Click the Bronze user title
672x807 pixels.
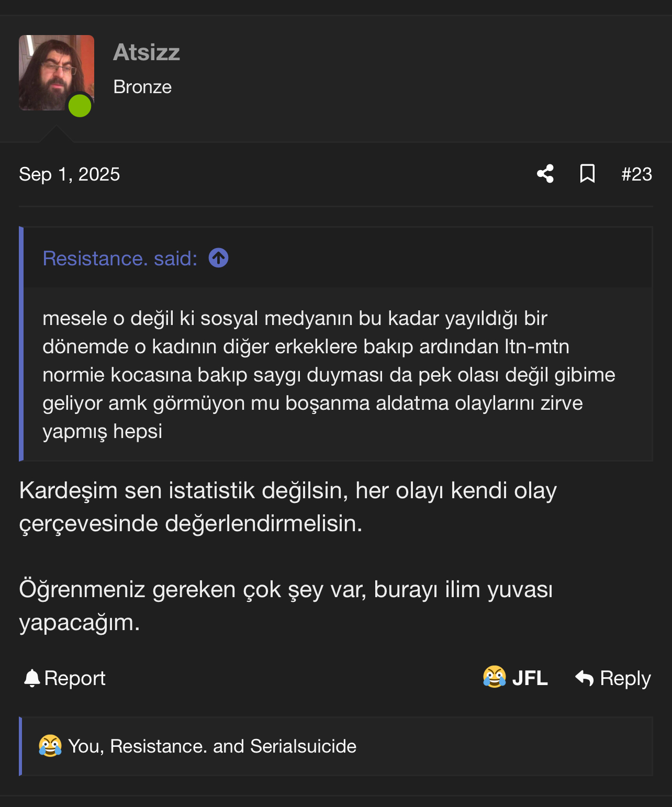pyautogui.click(x=142, y=87)
